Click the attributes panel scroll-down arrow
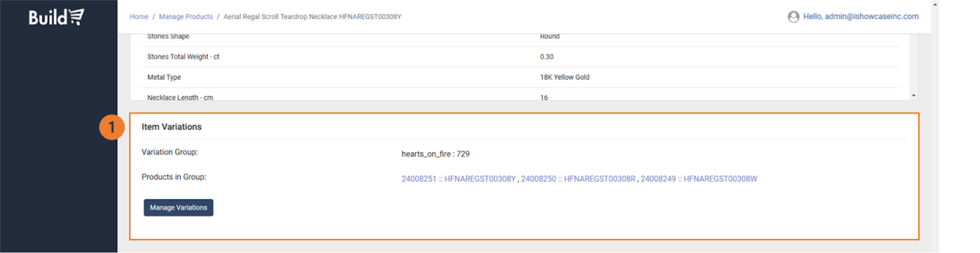This screenshot has width=980, height=253. click(913, 95)
